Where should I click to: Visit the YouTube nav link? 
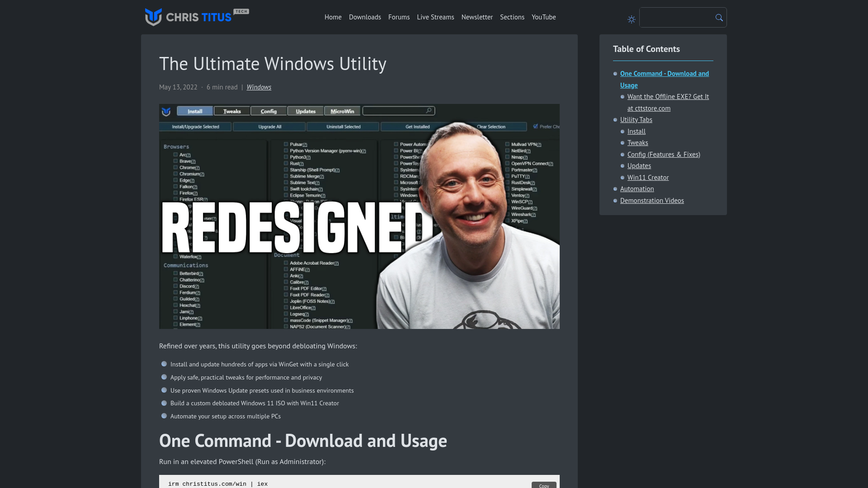[x=544, y=17]
